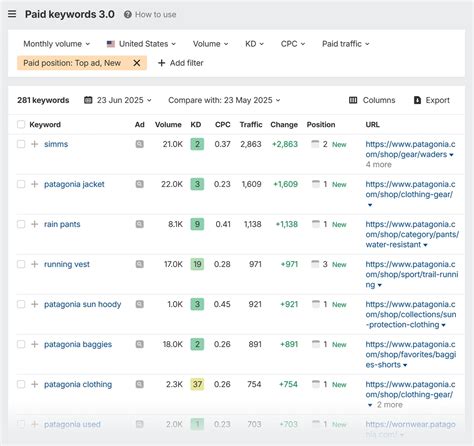474x446 pixels.
Task: Check the box for rain pants keyword
Action: tap(21, 224)
